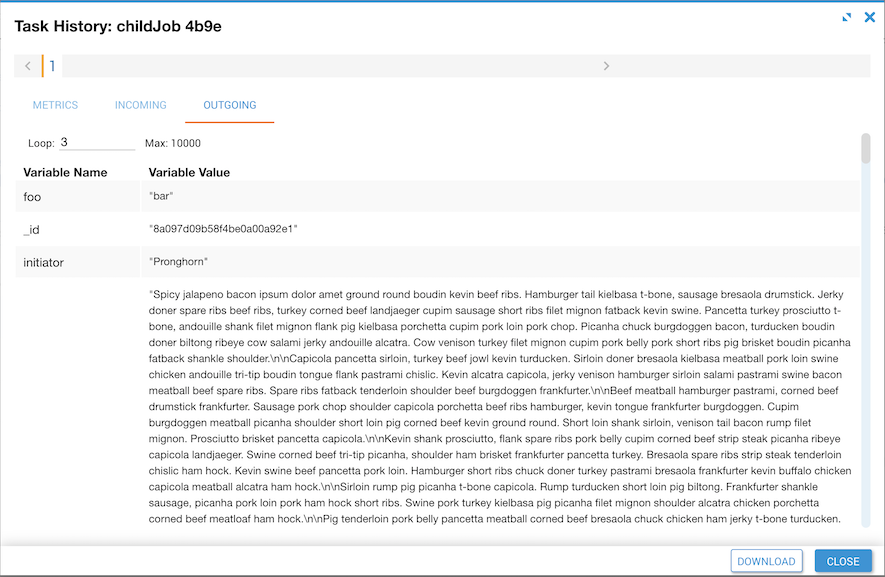This screenshot has height=577, width=885.
Task: Click the Close button
Action: click(x=843, y=561)
